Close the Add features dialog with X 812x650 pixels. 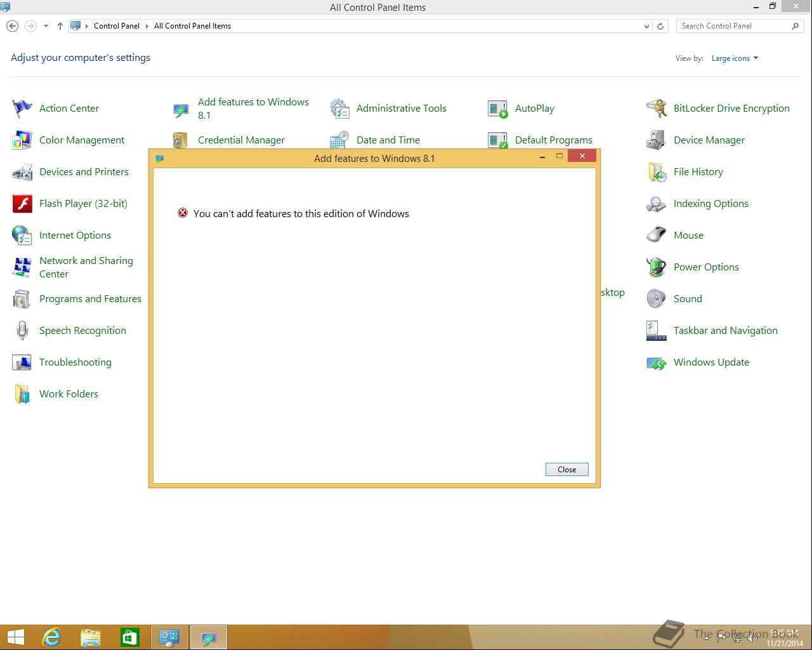(582, 156)
